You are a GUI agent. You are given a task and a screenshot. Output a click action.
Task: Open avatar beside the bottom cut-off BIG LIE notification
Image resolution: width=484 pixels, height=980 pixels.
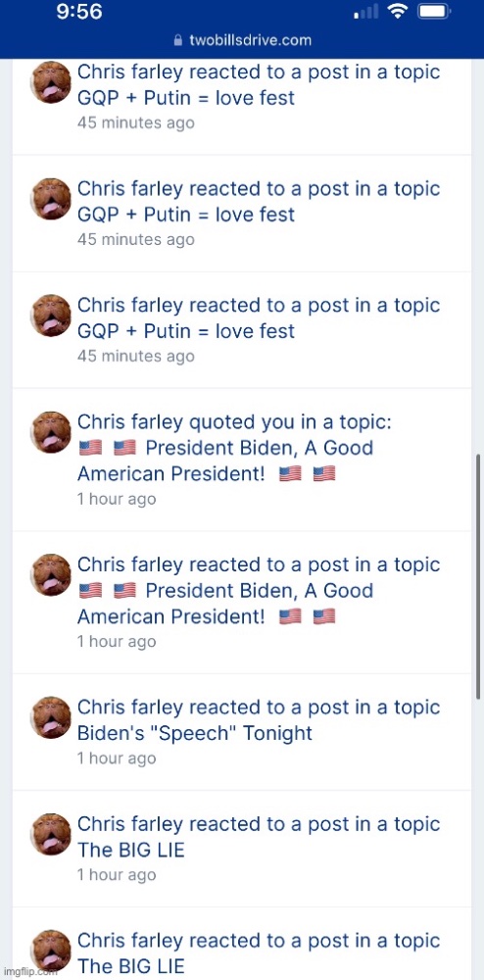click(x=51, y=950)
